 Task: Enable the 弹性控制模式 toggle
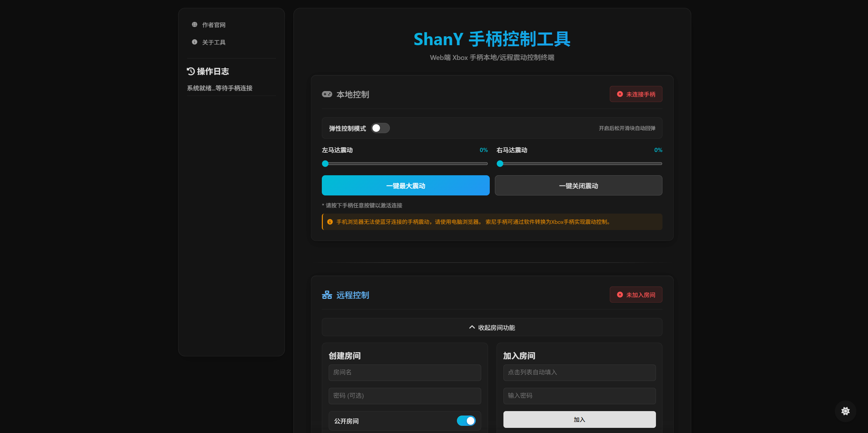(380, 128)
